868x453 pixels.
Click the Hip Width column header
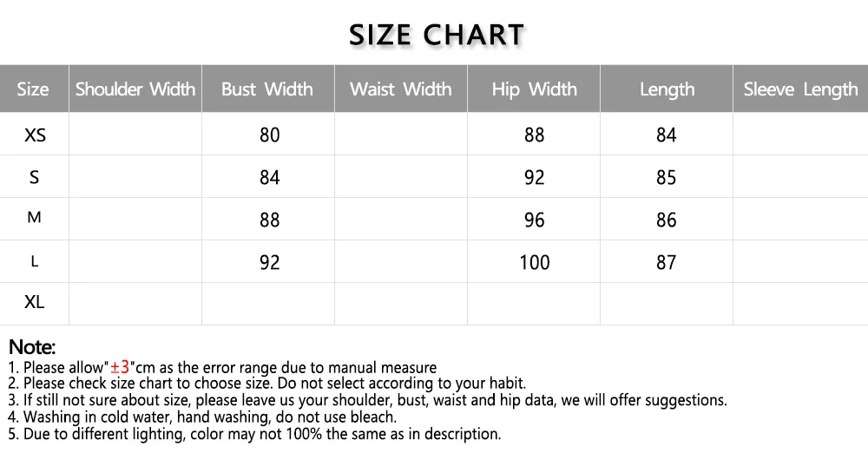pyautogui.click(x=534, y=89)
